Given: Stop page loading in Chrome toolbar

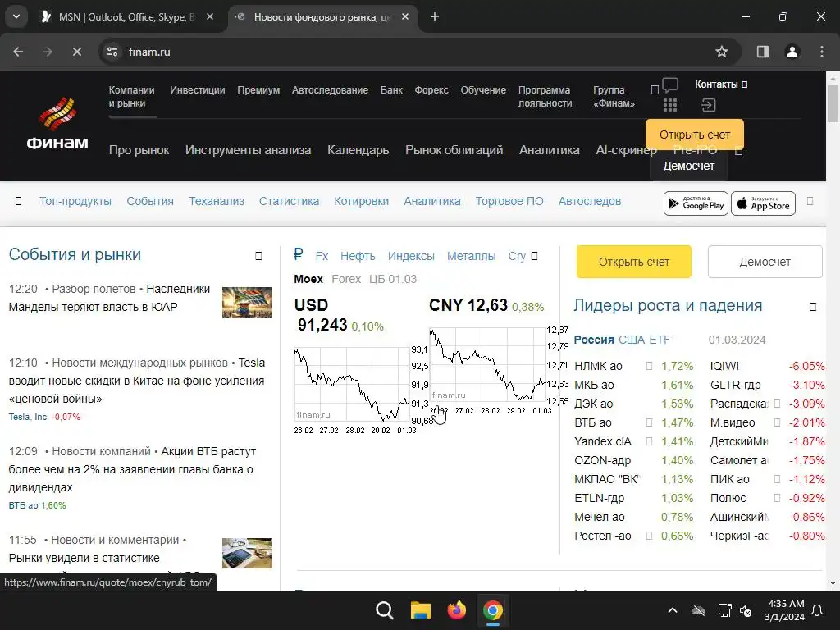Looking at the screenshot, I should [x=76, y=52].
